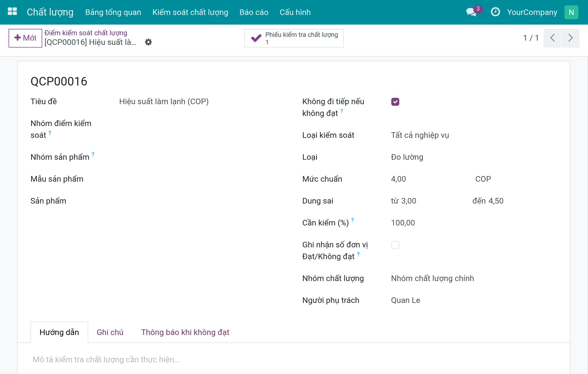The width and height of the screenshot is (588, 374).
Task: Open the main apps grid menu
Action: pyautogui.click(x=12, y=12)
